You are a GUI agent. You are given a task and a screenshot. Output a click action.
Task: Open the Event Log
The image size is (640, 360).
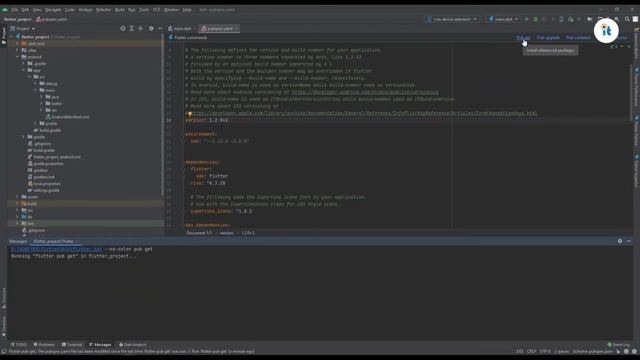pos(619,344)
